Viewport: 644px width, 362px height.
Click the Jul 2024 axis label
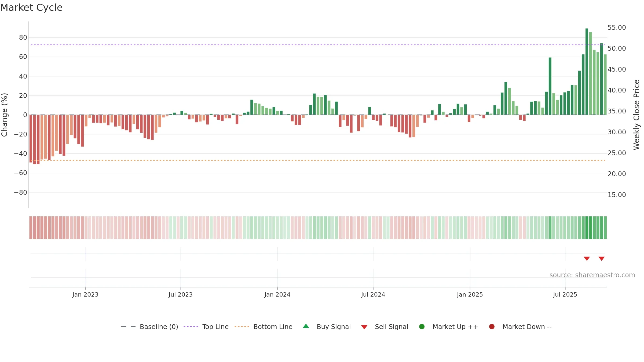click(373, 295)
